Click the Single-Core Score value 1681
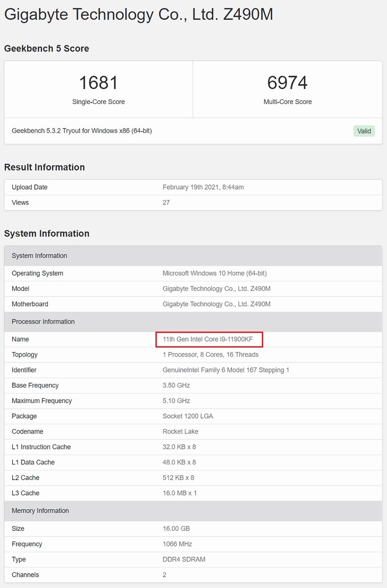 coord(99,82)
